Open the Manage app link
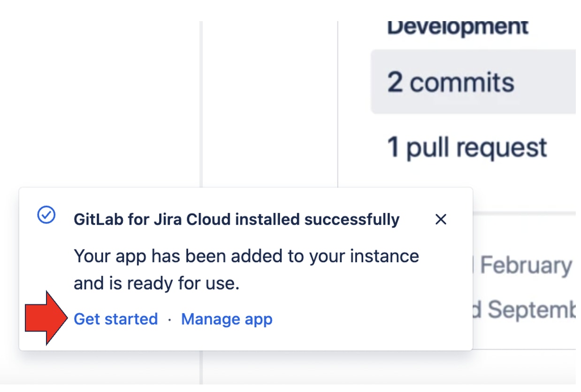Viewport: 581px width, 392px height. click(x=227, y=319)
